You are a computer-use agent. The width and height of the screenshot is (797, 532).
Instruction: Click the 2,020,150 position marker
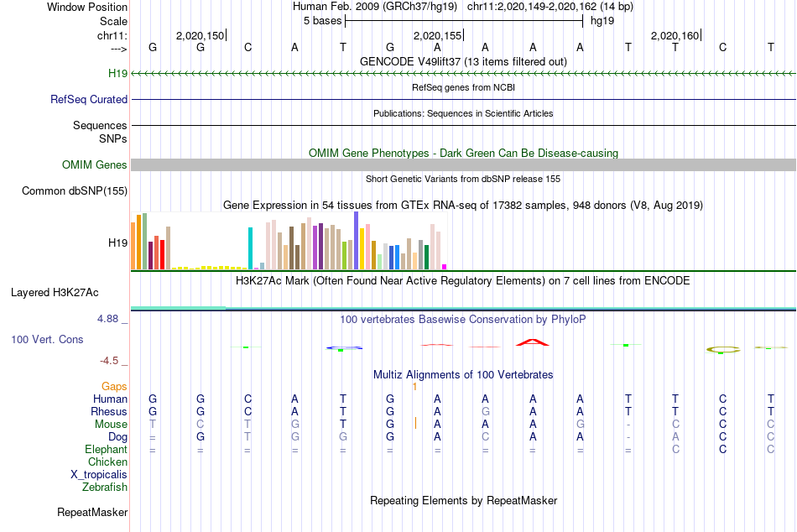[201, 35]
